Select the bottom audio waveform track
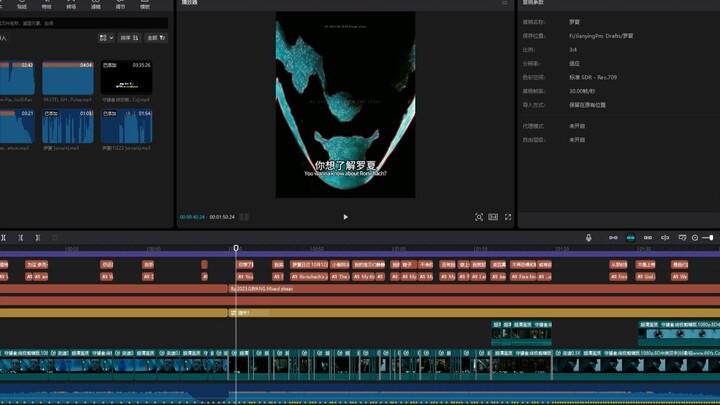This screenshot has width=720, height=405. pyautogui.click(x=360, y=396)
